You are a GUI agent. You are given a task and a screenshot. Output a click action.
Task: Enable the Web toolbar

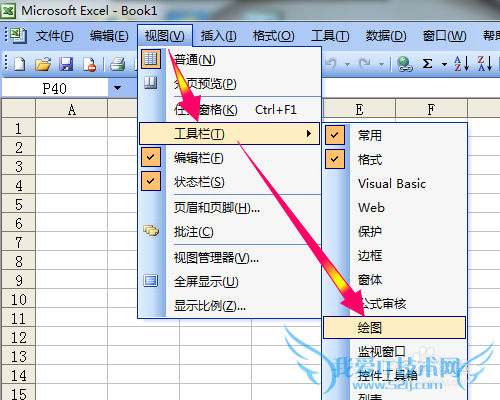(395, 208)
